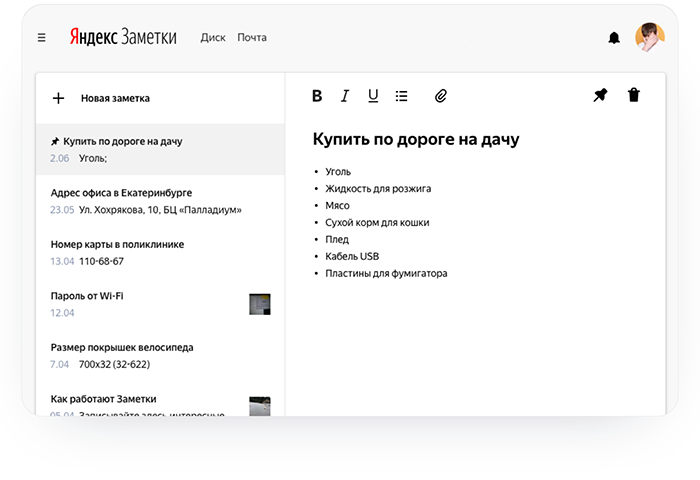Click the Как работают Заметки thumbnail
700x480 pixels.
pyautogui.click(x=260, y=406)
